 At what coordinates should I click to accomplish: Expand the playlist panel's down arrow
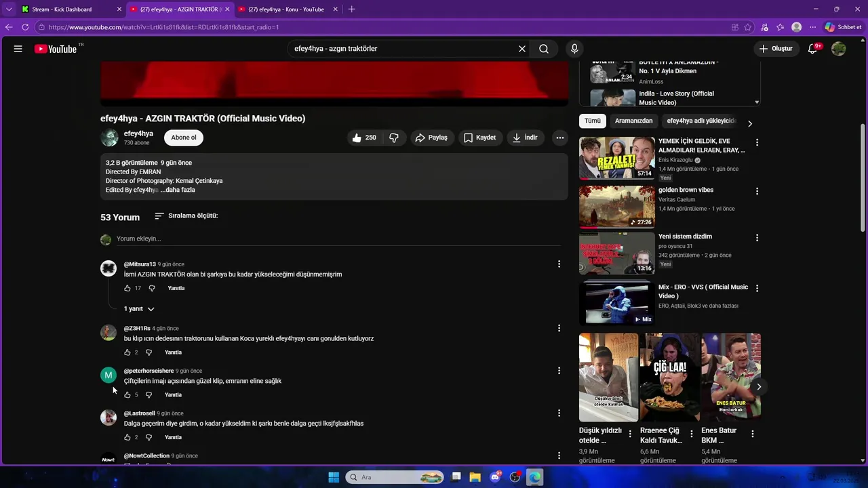757,102
